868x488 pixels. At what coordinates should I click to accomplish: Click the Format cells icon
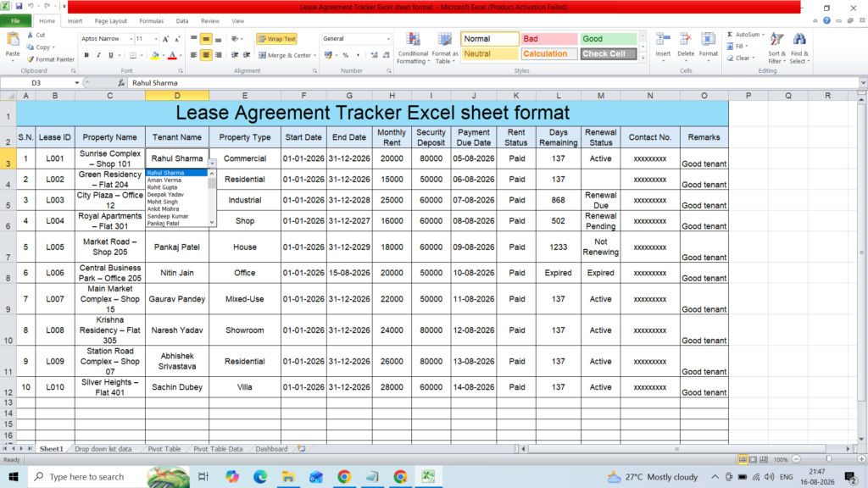click(708, 40)
